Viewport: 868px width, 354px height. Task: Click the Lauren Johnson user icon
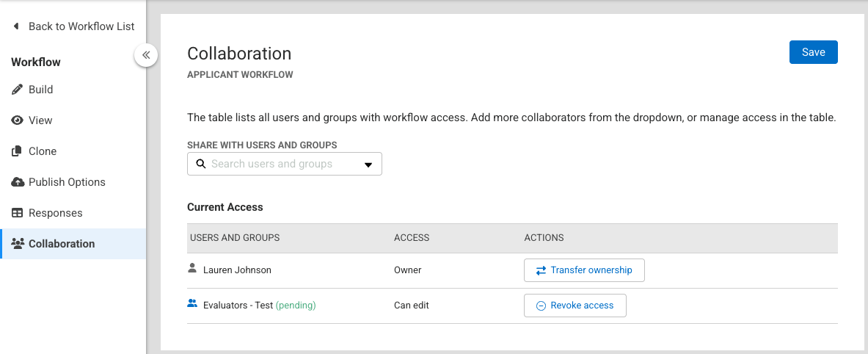pyautogui.click(x=193, y=269)
